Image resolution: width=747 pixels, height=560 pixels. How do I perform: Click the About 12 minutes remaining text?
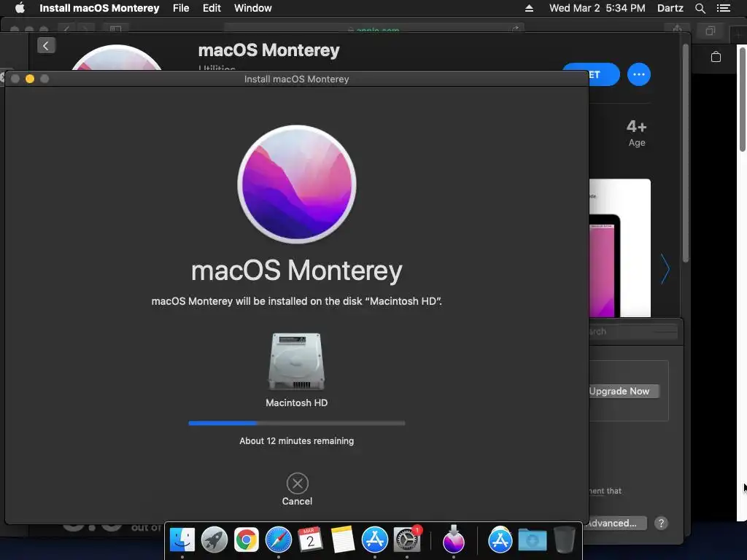click(296, 441)
